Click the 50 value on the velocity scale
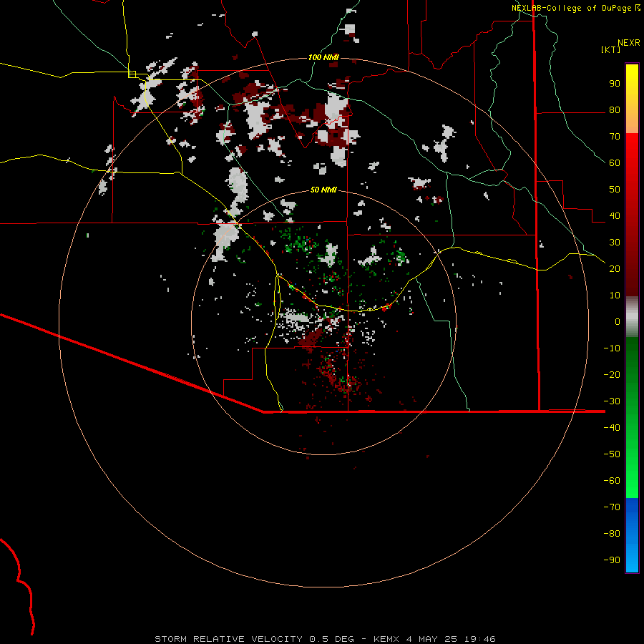This screenshot has height=644, width=644. (615, 190)
